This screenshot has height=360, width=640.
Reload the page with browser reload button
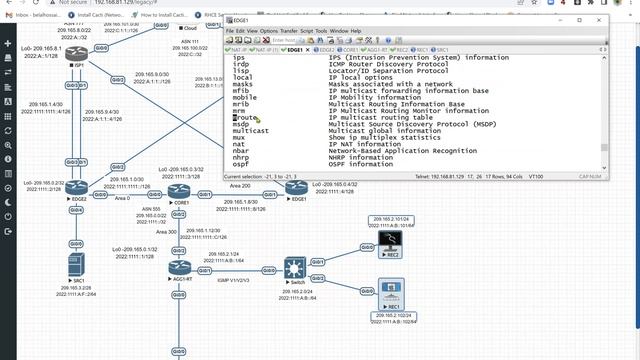click(x=36, y=2)
